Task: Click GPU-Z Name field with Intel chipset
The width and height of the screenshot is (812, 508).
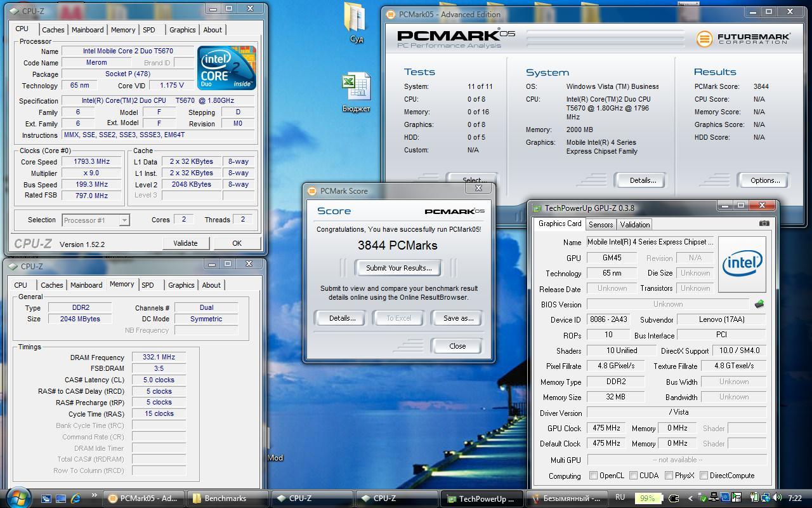Action: (x=650, y=242)
